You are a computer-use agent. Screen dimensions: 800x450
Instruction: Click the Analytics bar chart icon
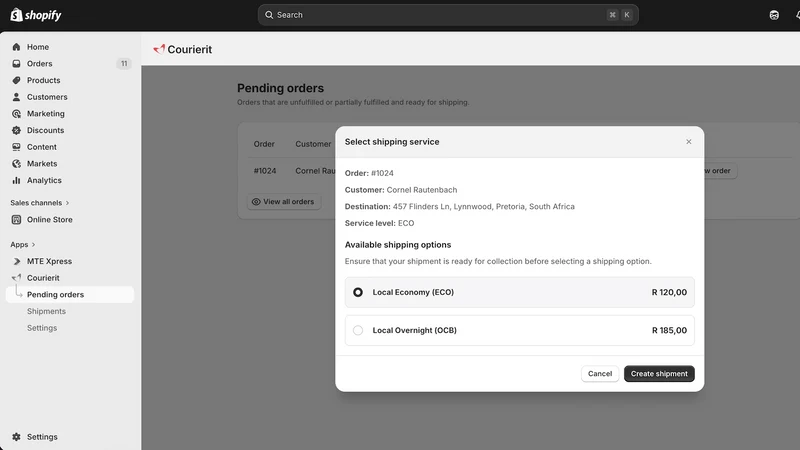point(16,180)
